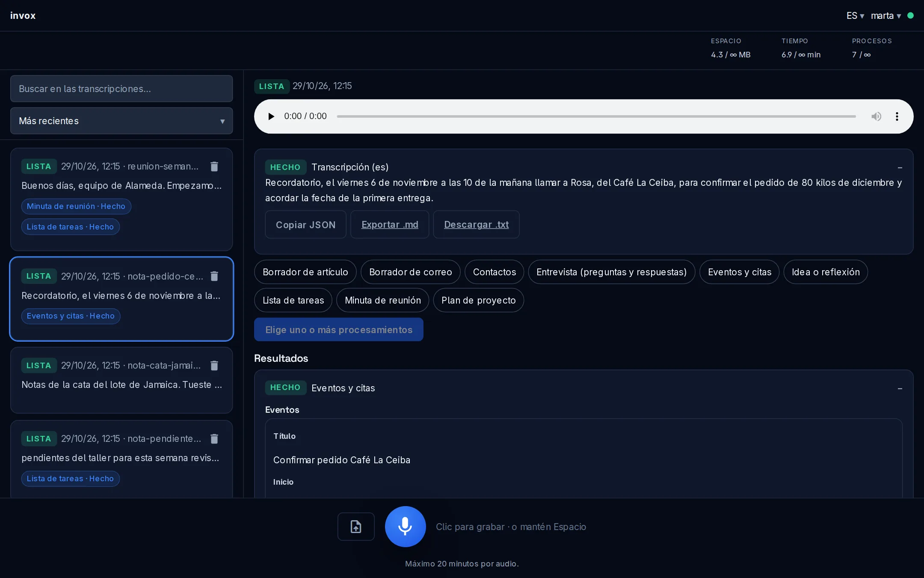Collapse the Eventos y citas result panel
Screen dimensions: 924x578
tap(900, 388)
